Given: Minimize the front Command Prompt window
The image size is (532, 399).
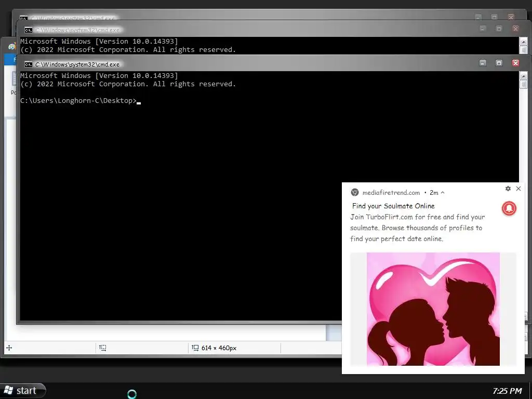Looking at the screenshot, I should [483, 63].
